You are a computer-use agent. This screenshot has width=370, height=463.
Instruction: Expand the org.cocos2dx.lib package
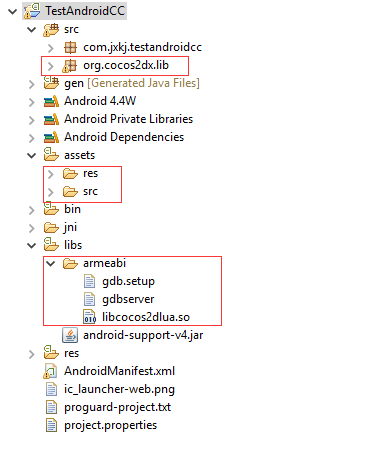point(51,66)
